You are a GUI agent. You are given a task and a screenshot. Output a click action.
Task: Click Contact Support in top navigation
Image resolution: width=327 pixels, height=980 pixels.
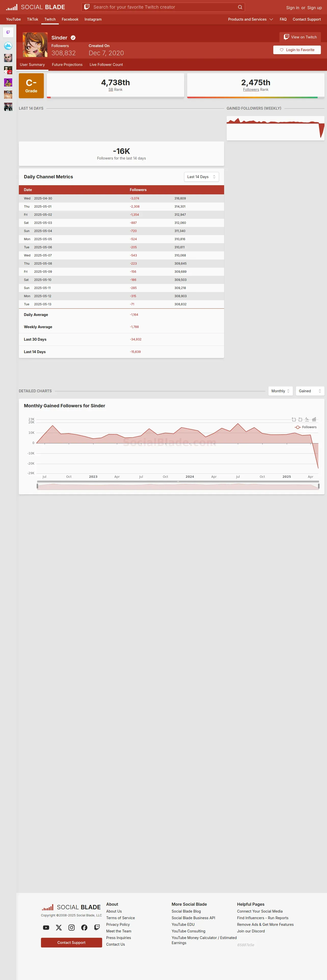[307, 19]
